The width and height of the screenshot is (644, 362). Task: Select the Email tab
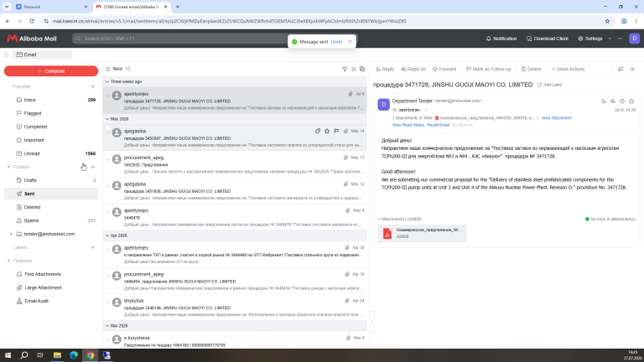pos(42,54)
